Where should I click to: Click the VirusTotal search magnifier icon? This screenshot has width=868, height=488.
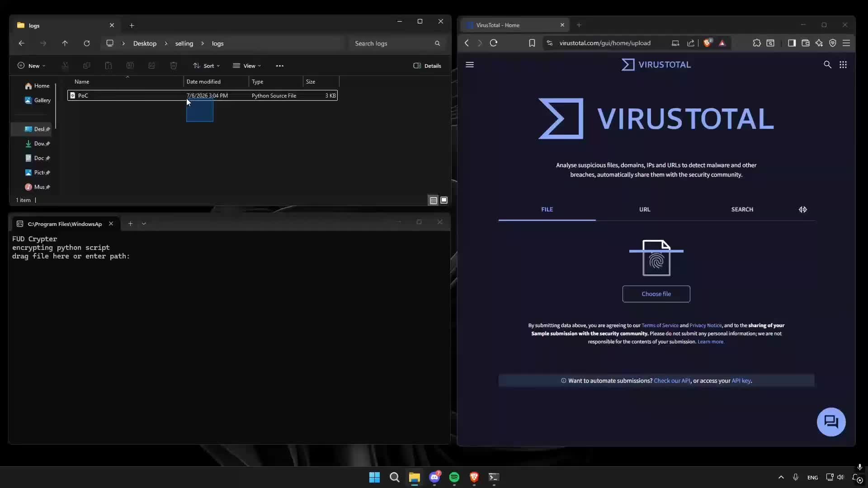point(827,65)
